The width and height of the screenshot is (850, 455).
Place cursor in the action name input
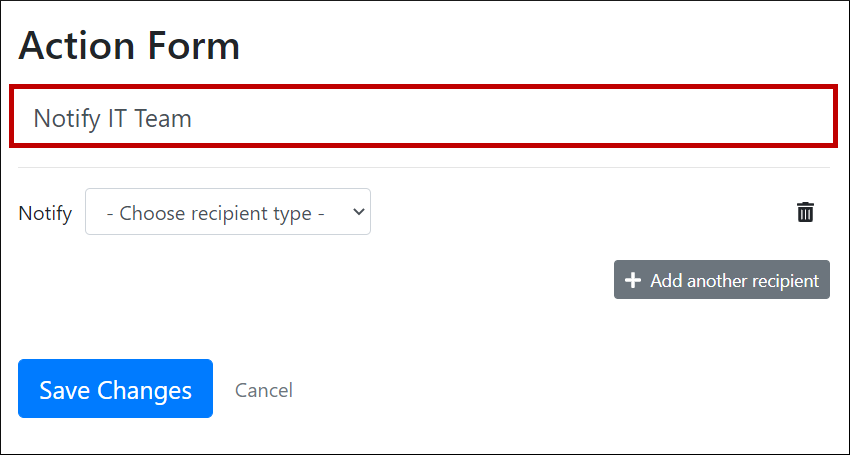(x=422, y=118)
